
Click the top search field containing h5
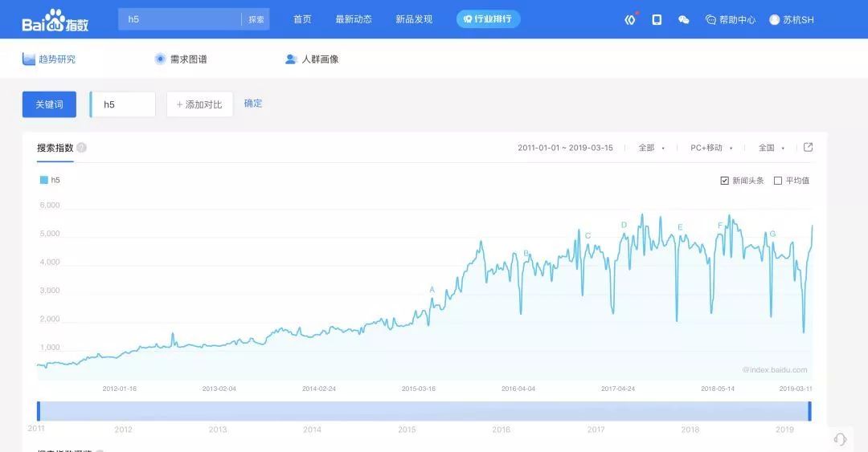pos(180,19)
